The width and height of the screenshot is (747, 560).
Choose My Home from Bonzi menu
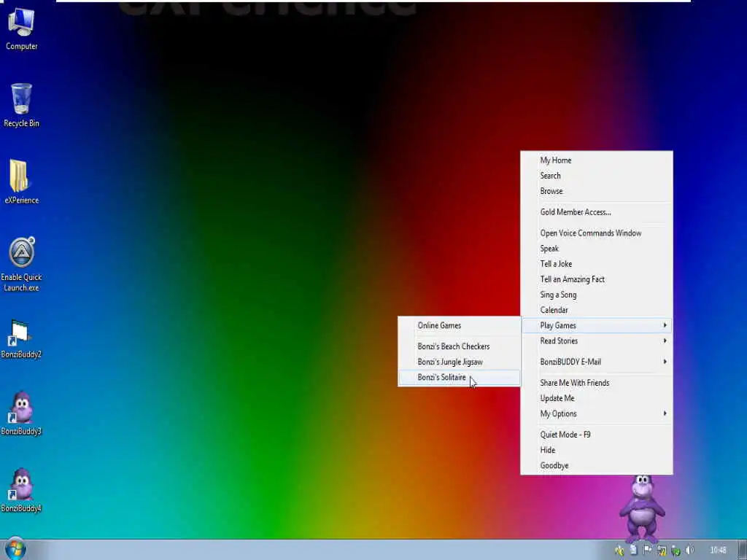597,160
